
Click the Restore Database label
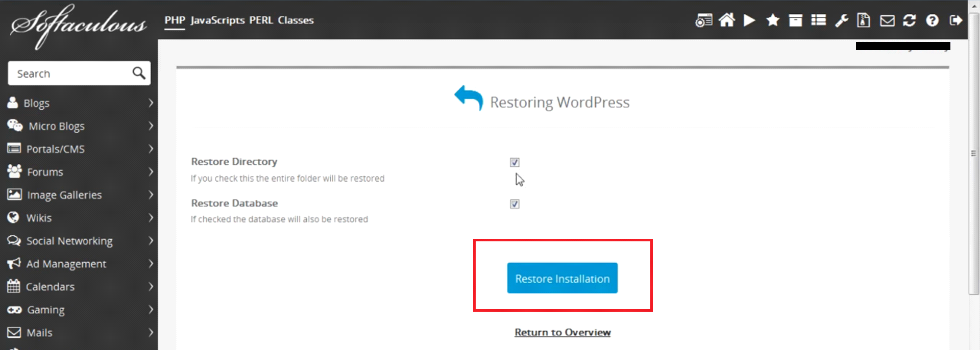pos(234,203)
